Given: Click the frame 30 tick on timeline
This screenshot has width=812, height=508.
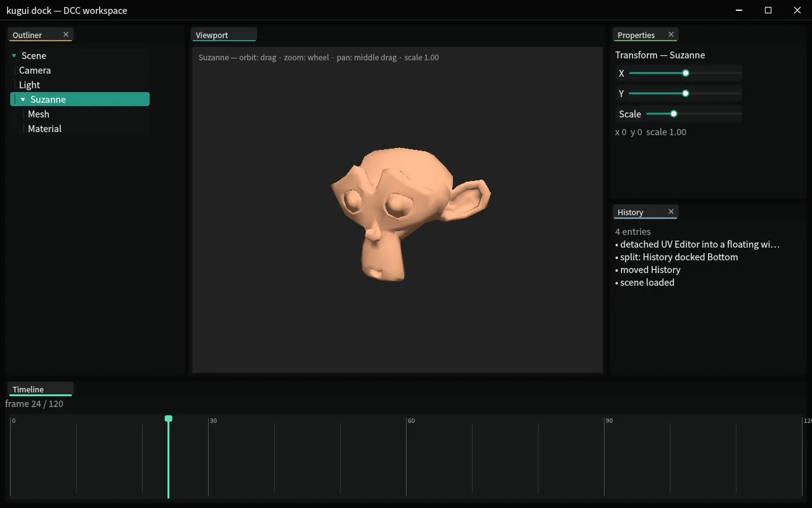Looking at the screenshot, I should [x=209, y=457].
